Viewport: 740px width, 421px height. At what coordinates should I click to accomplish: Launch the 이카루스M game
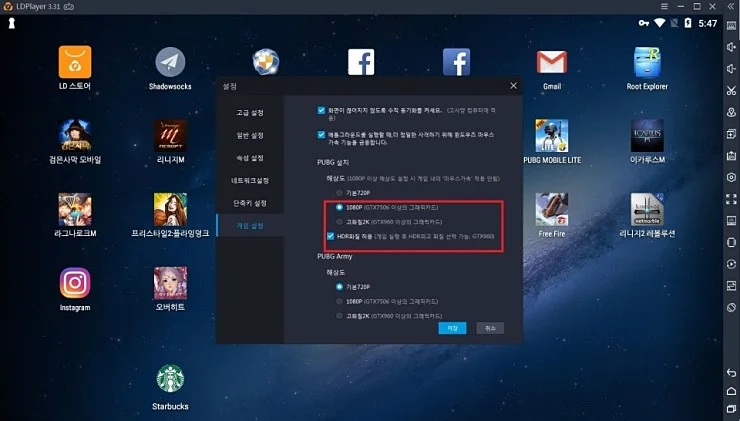[647, 135]
